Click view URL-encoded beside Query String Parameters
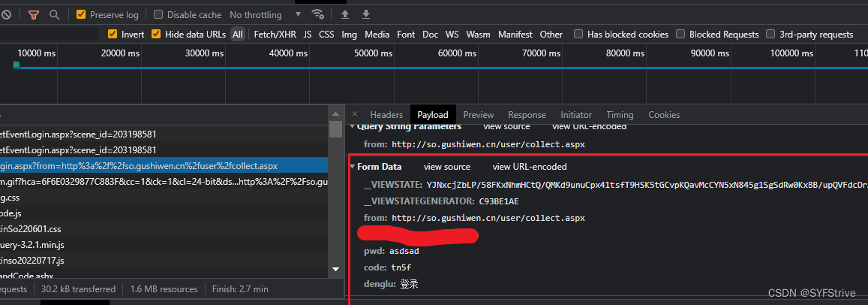868x305 pixels. [x=590, y=126]
